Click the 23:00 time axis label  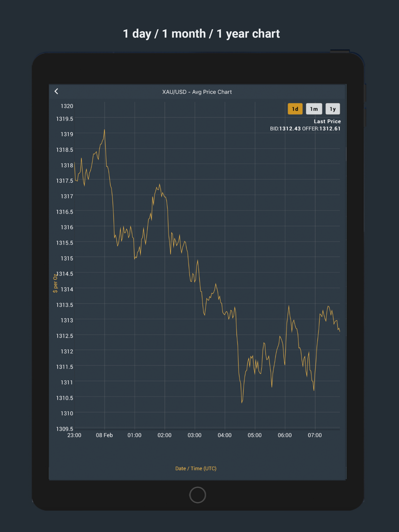pyautogui.click(x=74, y=435)
